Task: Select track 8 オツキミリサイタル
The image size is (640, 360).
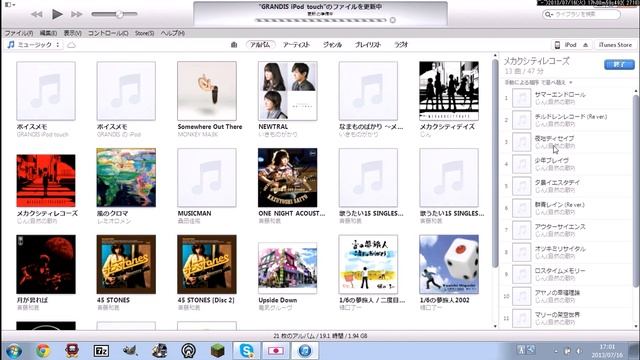Action: click(567, 252)
